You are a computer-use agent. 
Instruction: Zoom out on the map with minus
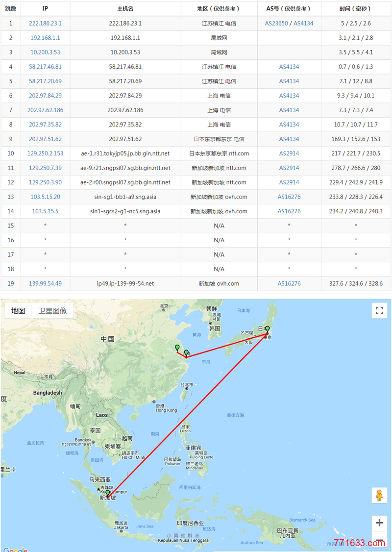coord(379,540)
